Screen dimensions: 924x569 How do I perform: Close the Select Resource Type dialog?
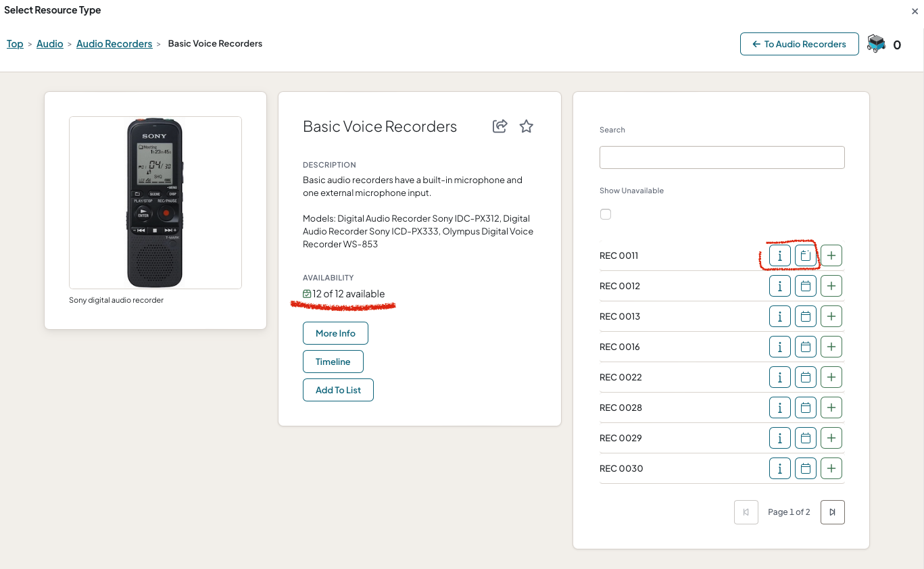click(915, 11)
